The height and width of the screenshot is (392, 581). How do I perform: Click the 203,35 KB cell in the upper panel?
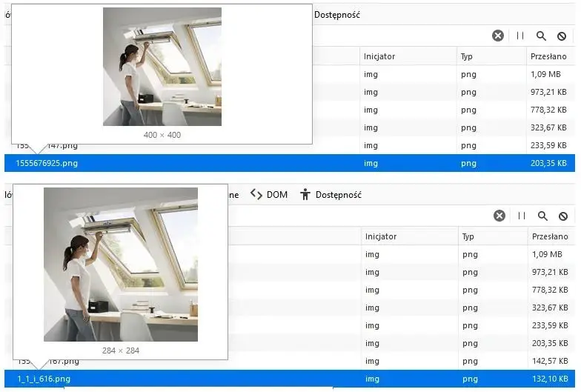(548, 163)
